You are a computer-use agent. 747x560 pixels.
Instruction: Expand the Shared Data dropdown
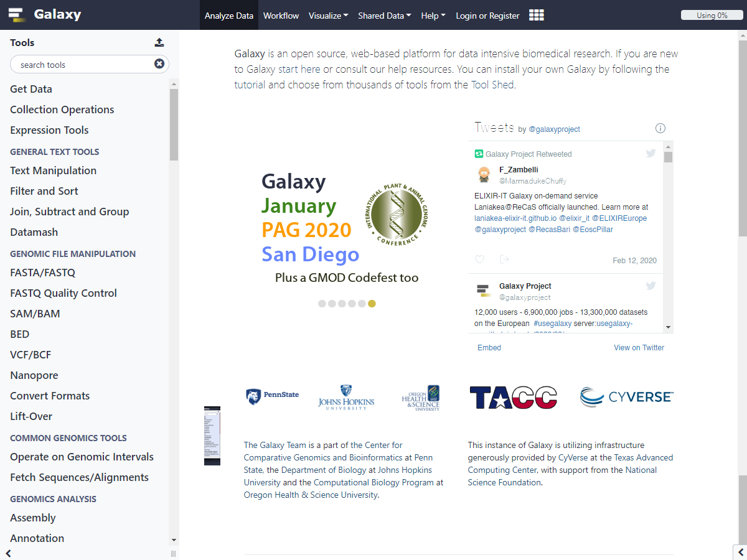coord(384,16)
